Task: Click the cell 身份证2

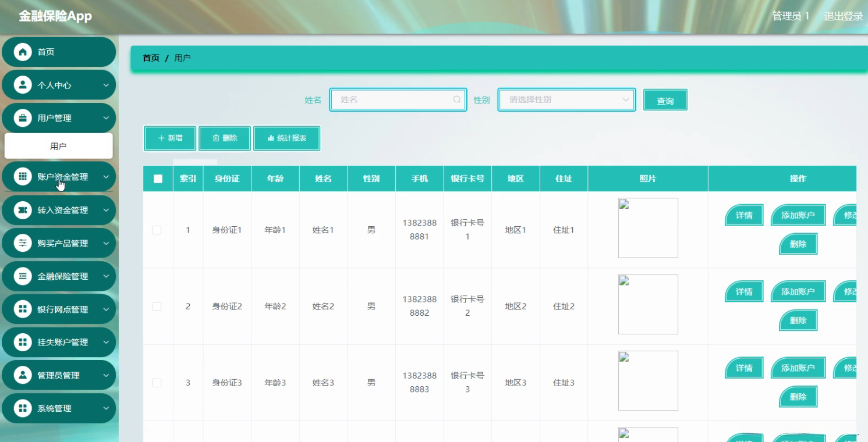Action: (227, 306)
